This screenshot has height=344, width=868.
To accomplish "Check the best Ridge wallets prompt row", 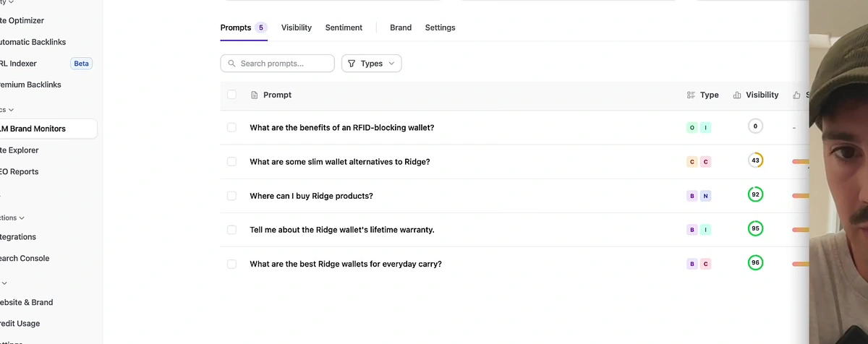I will pos(231,264).
